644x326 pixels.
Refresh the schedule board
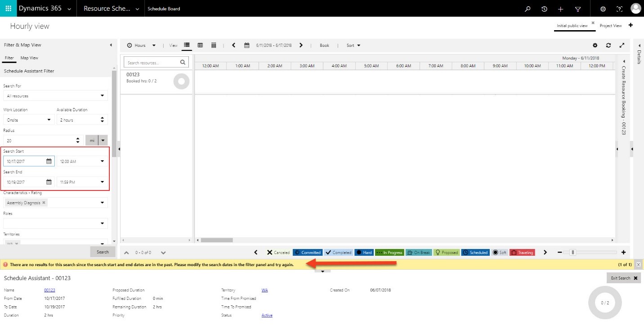tap(608, 45)
